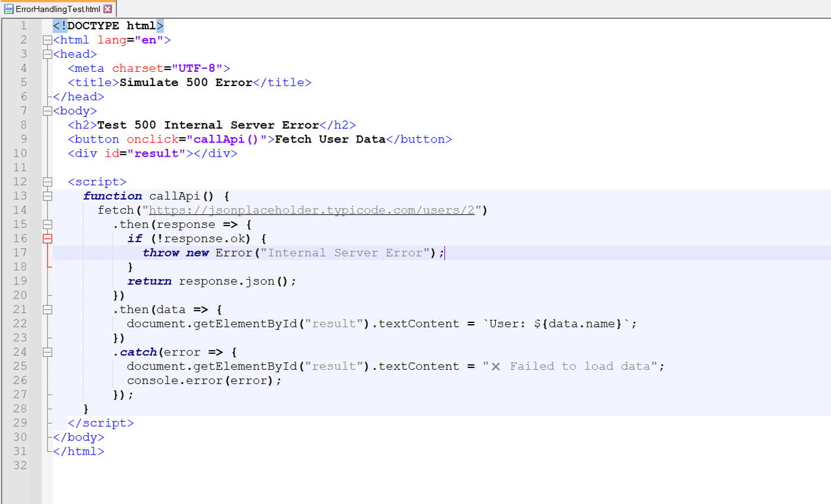Viewport: 831px width, 504px height.
Task: Click the lang "en" attribute value
Action: 149,40
